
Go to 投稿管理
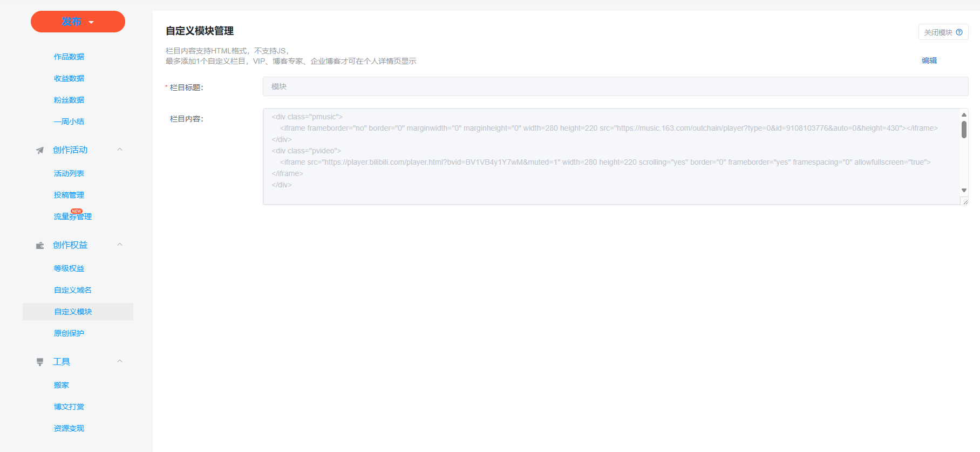click(x=69, y=195)
